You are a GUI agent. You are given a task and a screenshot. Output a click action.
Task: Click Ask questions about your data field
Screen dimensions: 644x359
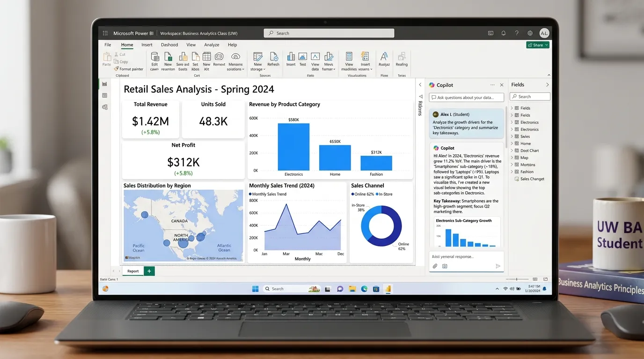click(467, 97)
